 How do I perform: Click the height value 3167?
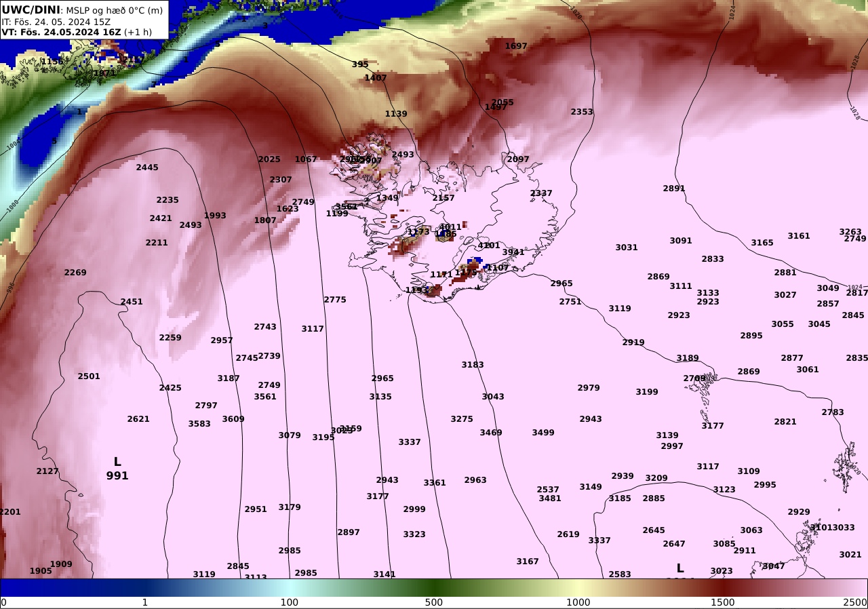tap(528, 562)
